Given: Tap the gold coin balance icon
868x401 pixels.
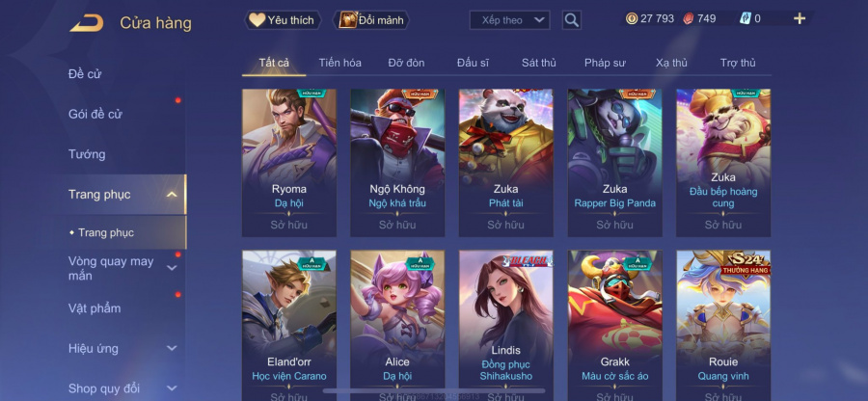Looking at the screenshot, I should point(632,19).
